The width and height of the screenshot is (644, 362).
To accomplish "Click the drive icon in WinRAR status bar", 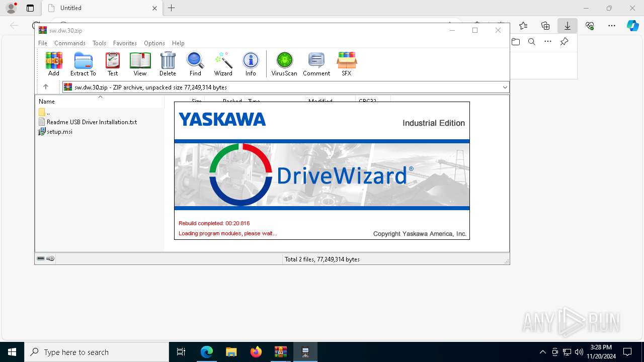I will (x=41, y=258).
